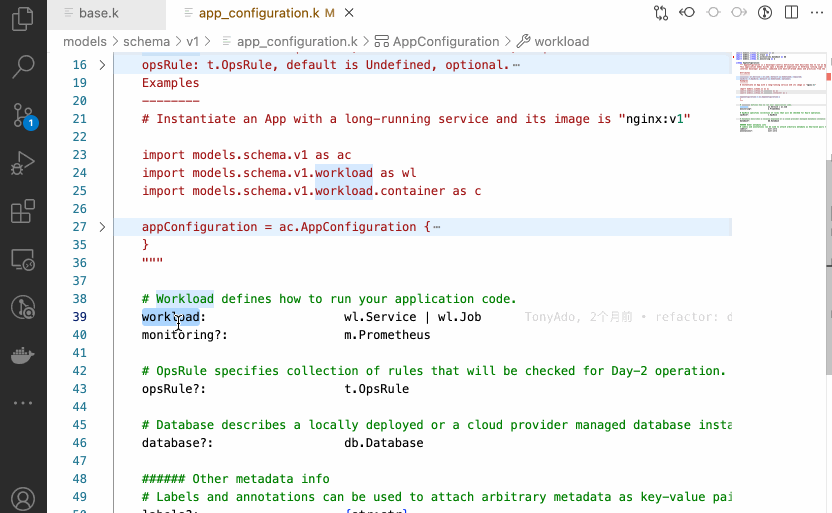The image size is (832, 513).
Task: Click app_configuration.k in the breadcrumb
Action: (297, 41)
